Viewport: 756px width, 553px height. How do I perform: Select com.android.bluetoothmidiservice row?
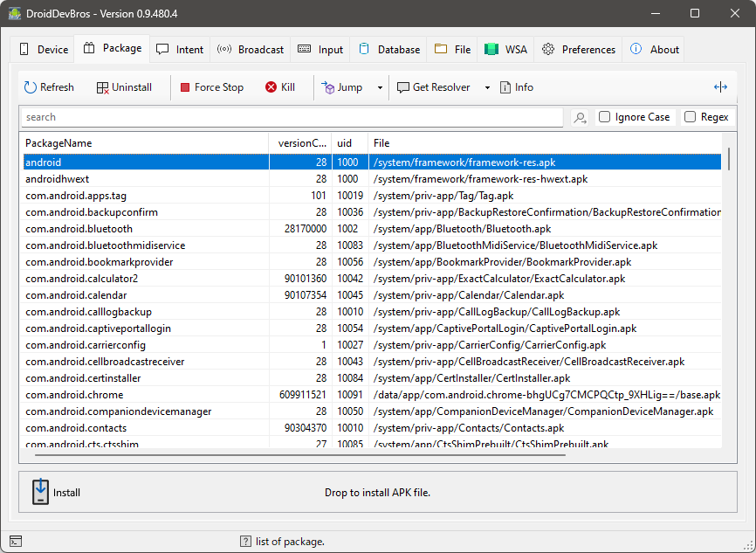371,245
